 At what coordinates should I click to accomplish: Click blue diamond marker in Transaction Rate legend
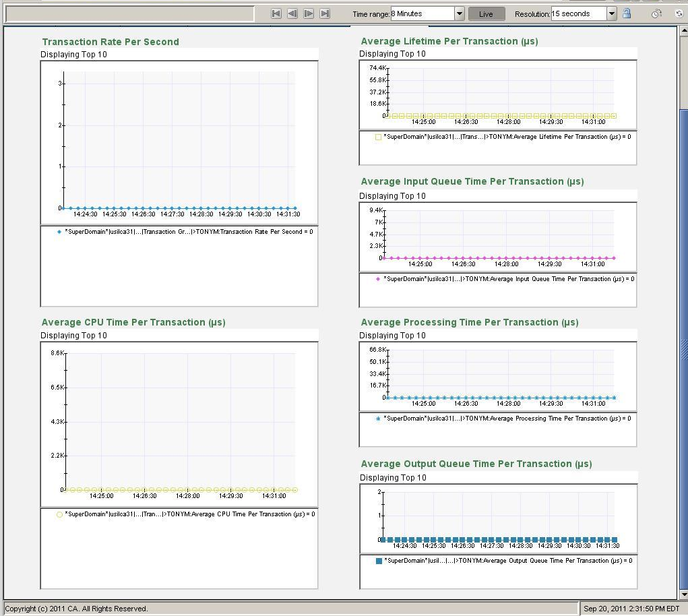pyautogui.click(x=59, y=232)
